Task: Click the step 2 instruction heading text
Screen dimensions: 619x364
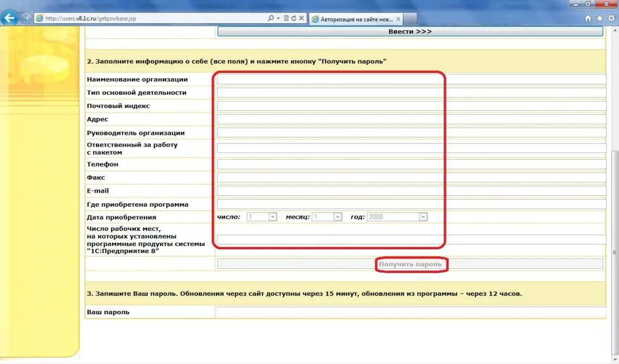Action: (236, 62)
